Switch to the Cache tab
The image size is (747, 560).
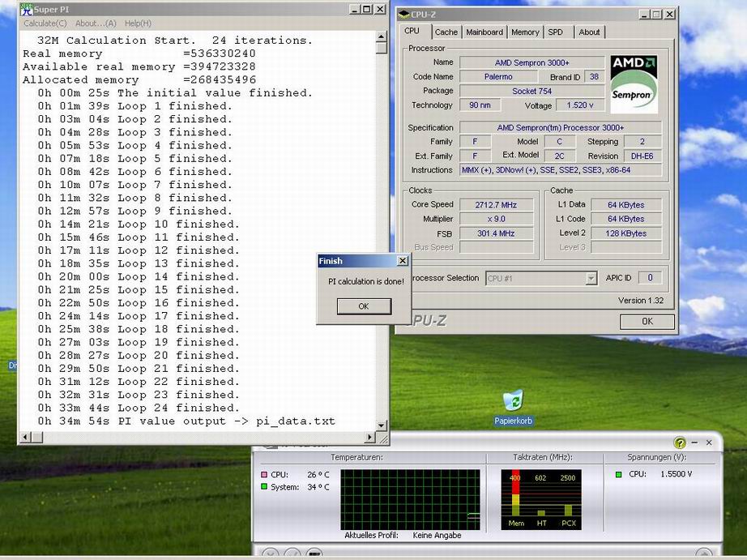[x=446, y=32]
